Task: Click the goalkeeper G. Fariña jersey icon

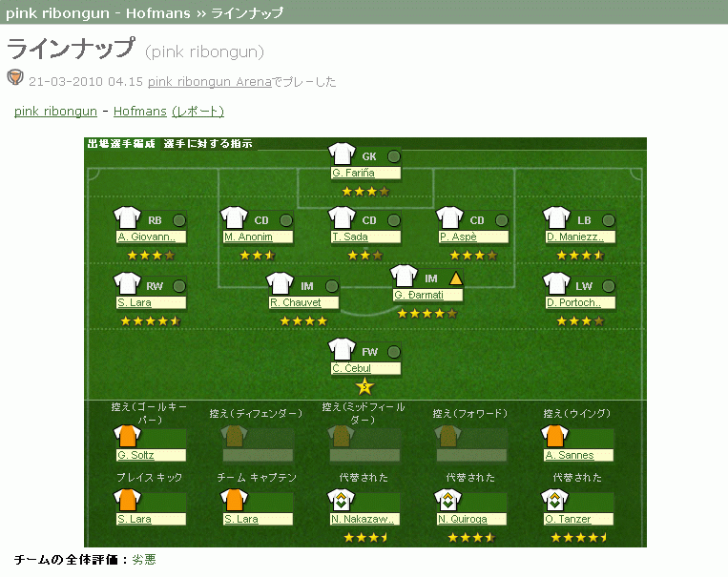Action: (x=341, y=155)
